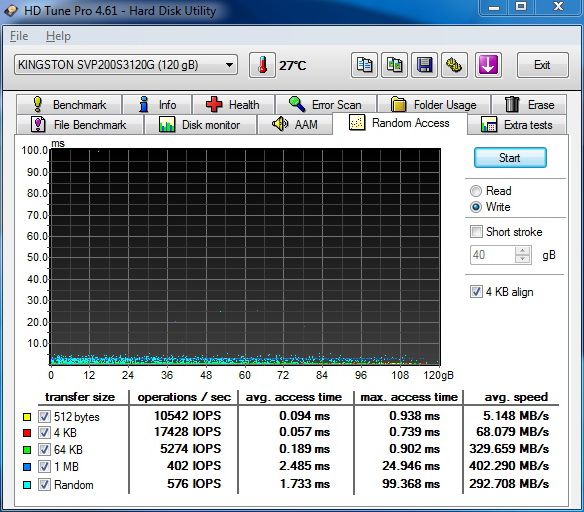584x512 pixels.
Task: Enable the Short stroke checkbox
Action: click(476, 232)
